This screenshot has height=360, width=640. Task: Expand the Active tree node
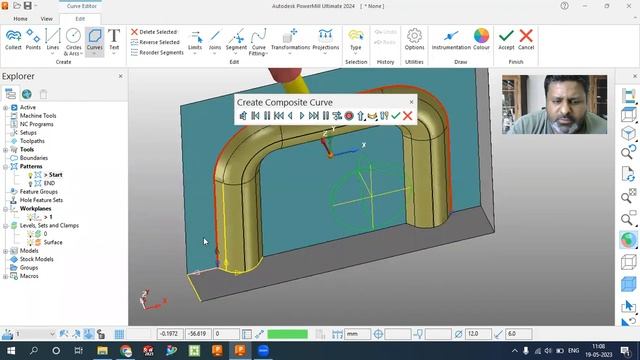pos(5,108)
